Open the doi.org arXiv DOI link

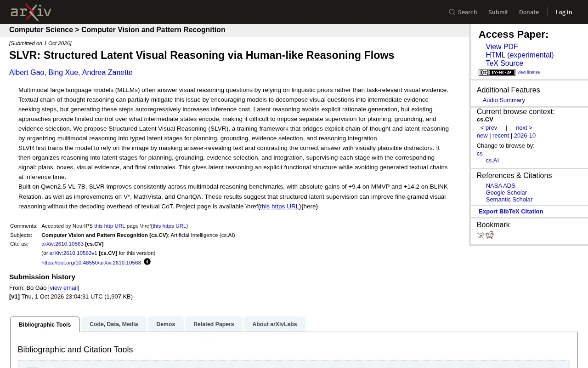click(91, 263)
